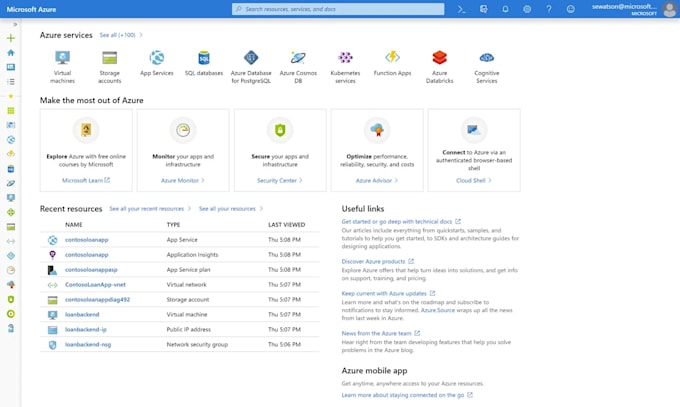680x407 pixels.
Task: Open Dashboard icon in sidebar
Action: click(x=11, y=67)
